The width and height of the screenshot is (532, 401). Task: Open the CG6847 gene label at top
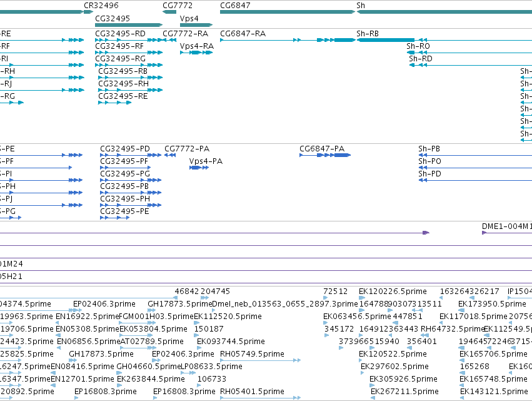tap(235, 6)
